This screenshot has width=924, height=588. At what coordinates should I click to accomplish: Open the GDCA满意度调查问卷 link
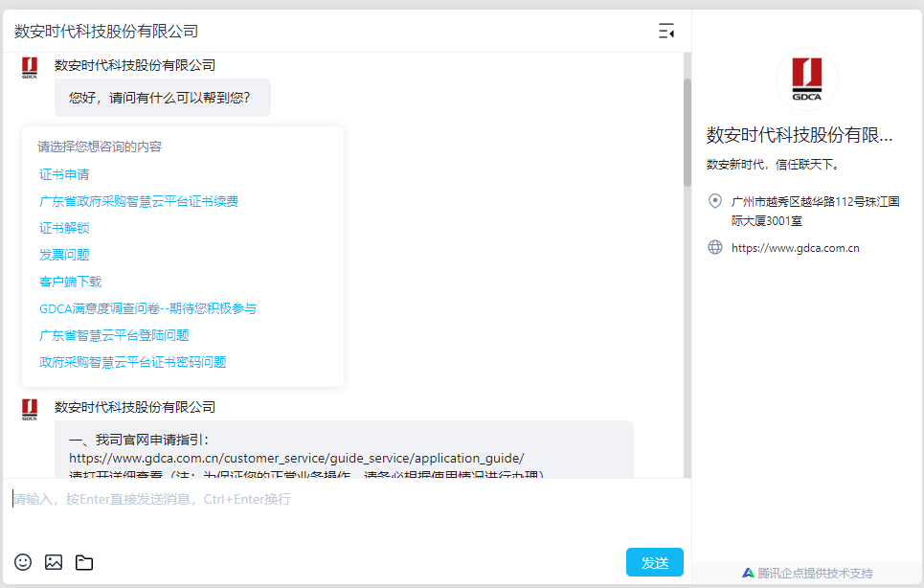[147, 308]
